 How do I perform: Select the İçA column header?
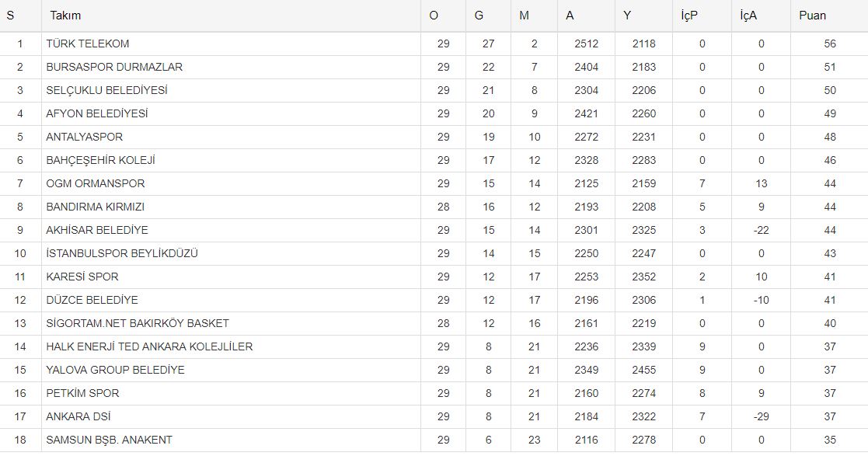click(749, 16)
